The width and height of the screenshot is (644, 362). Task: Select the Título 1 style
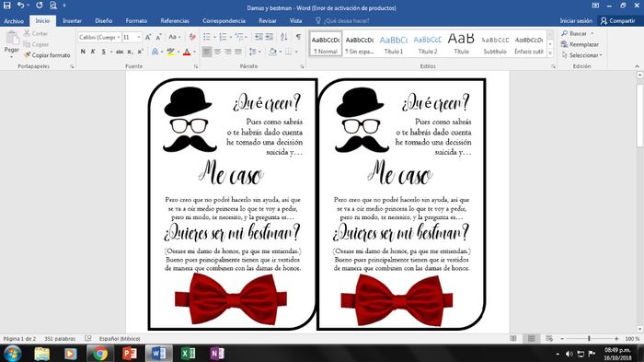[x=394, y=44]
